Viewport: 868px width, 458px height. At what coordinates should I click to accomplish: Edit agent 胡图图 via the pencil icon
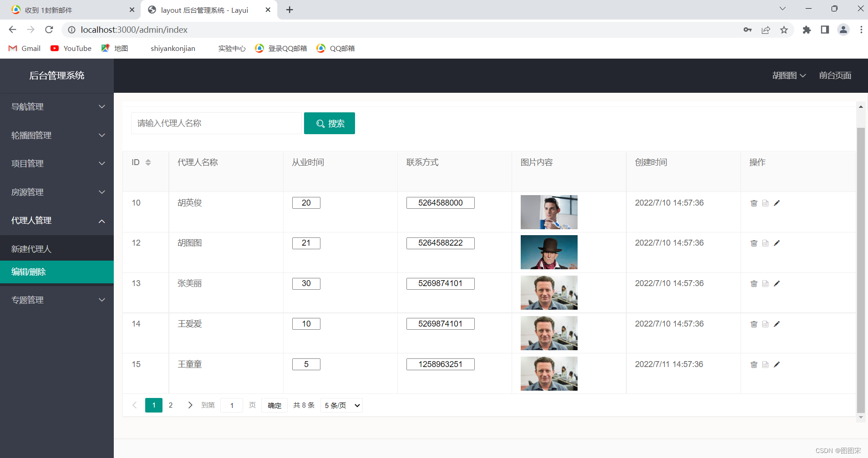tap(777, 243)
